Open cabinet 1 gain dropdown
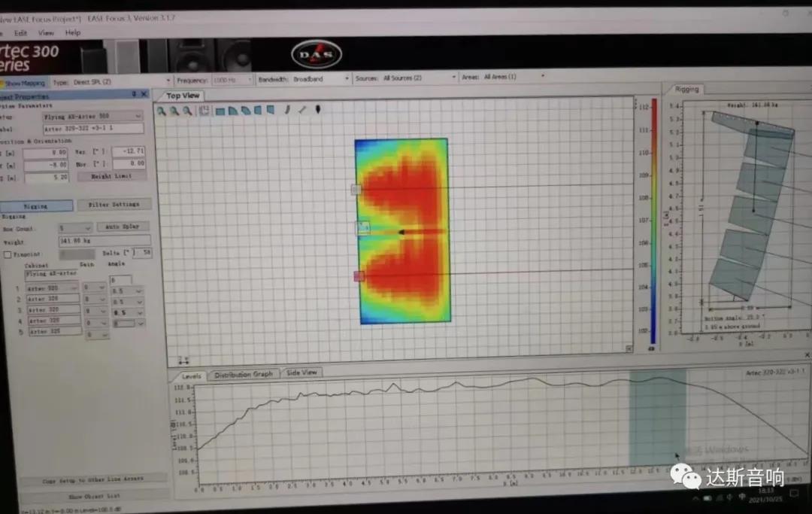The width and height of the screenshot is (812, 514). tap(102, 287)
